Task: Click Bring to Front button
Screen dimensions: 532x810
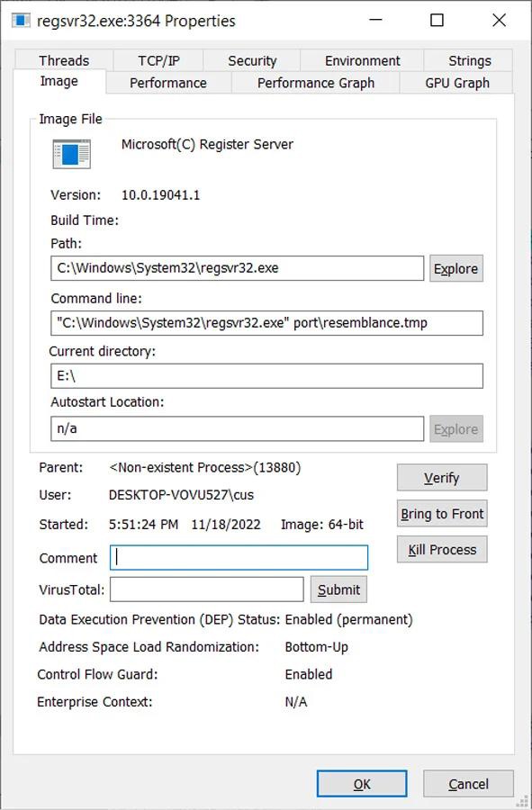Action: 442,514
